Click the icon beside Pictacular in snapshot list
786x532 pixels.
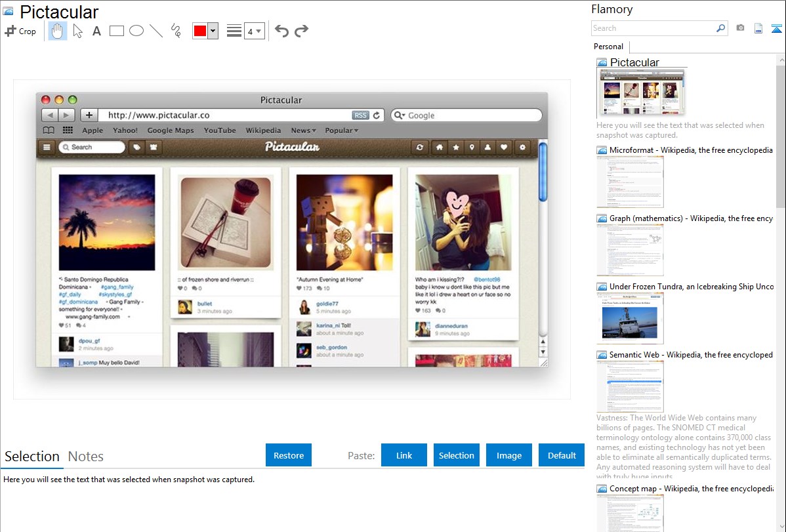tap(602, 63)
